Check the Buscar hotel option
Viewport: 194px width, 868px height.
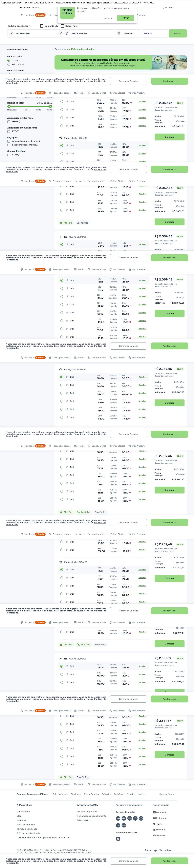point(62,26)
